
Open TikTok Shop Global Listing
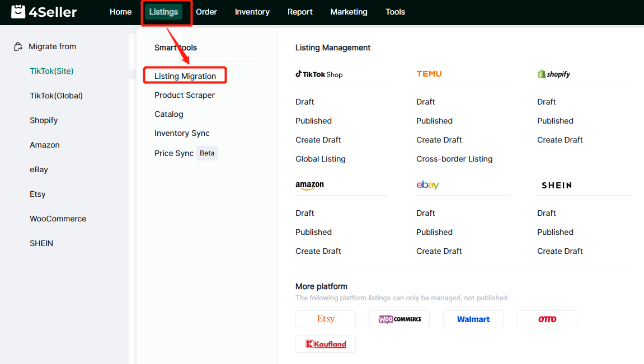[x=321, y=159]
